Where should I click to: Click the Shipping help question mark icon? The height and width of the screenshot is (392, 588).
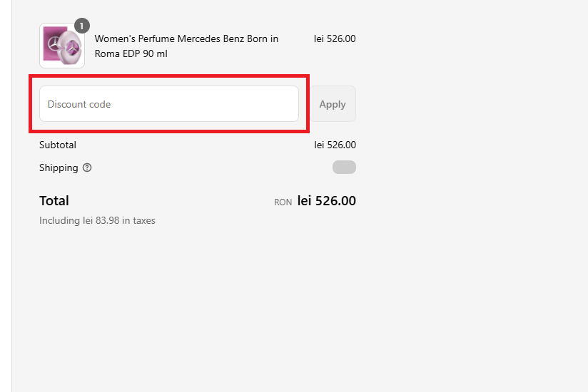87,168
